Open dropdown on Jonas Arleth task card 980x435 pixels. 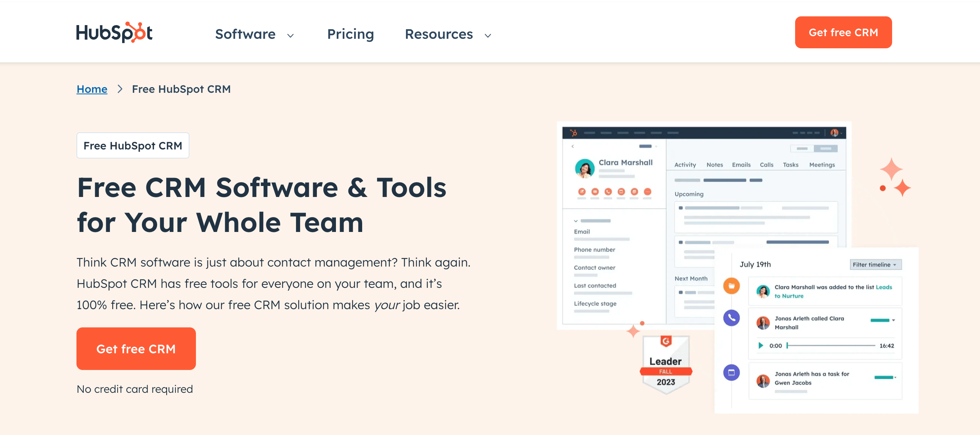click(x=895, y=377)
